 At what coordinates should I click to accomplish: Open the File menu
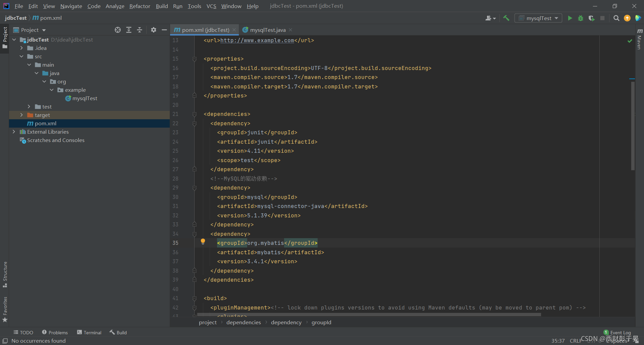pyautogui.click(x=19, y=6)
